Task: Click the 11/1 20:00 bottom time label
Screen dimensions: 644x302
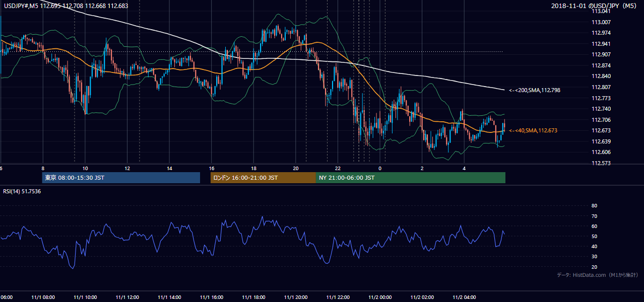Action: click(296, 297)
